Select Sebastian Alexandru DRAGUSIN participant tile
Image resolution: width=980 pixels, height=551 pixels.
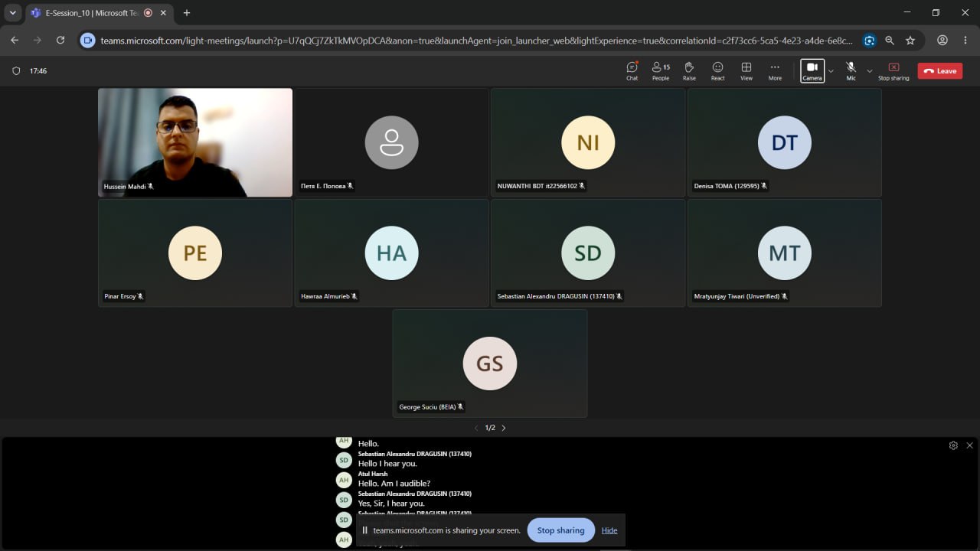588,253
